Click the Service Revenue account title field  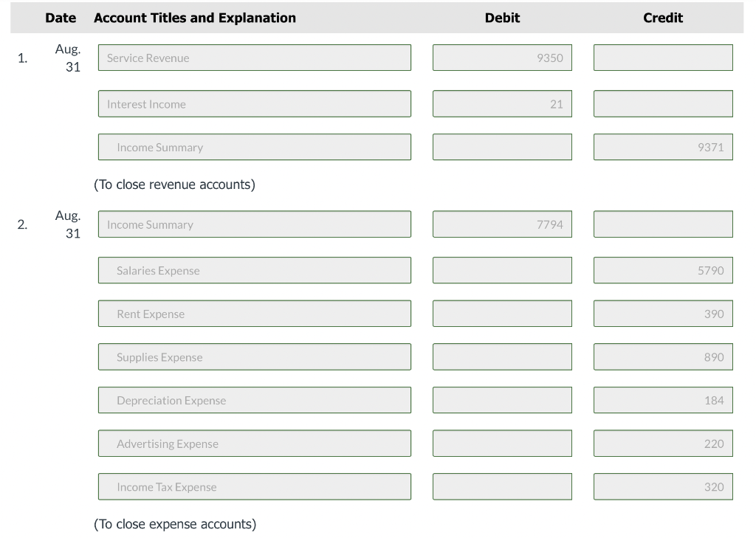point(254,58)
